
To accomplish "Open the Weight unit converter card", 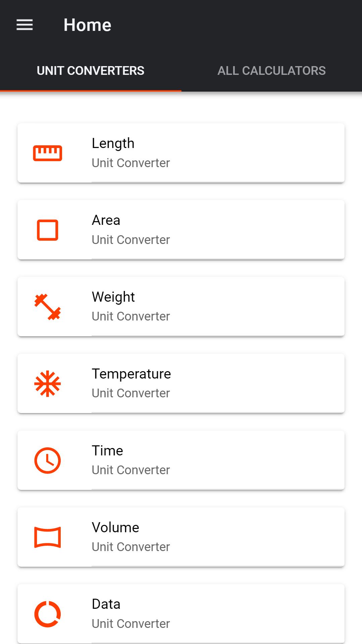I will [x=181, y=306].
